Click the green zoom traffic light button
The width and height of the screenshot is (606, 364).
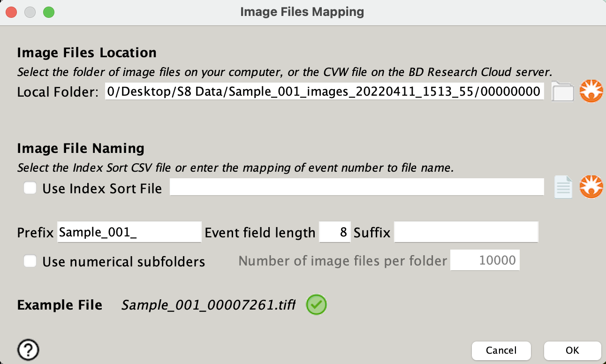click(48, 12)
